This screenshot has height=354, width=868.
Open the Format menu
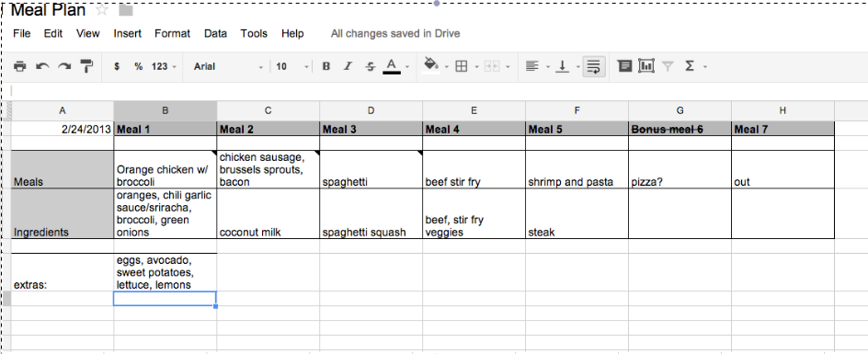click(172, 33)
